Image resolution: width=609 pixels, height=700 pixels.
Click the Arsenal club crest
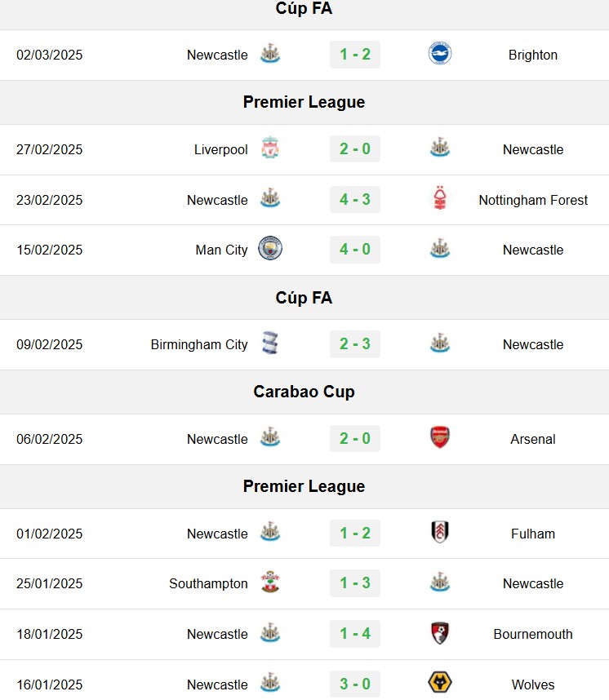(440, 437)
